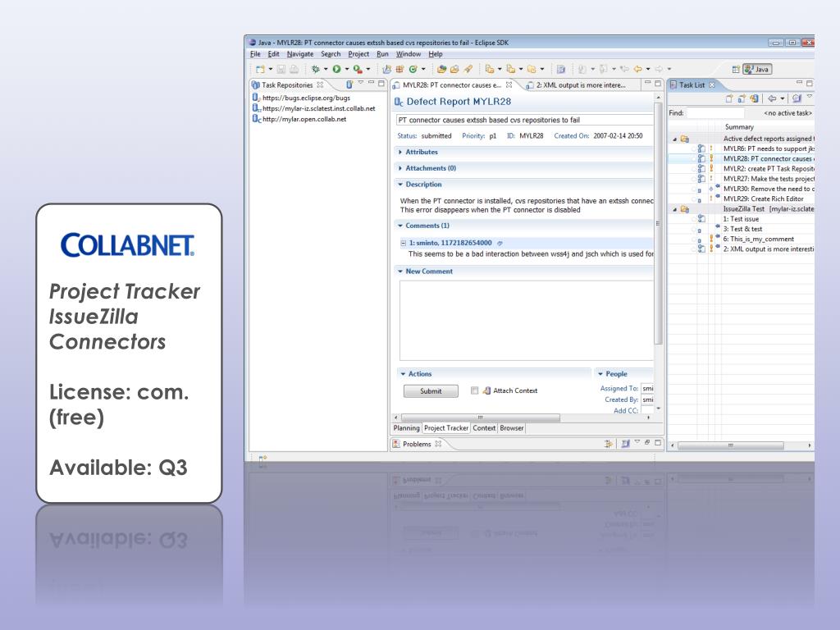Collapse the IssueZilla Test query folder
Image resolution: width=840 pixels, height=630 pixels.
click(x=675, y=209)
